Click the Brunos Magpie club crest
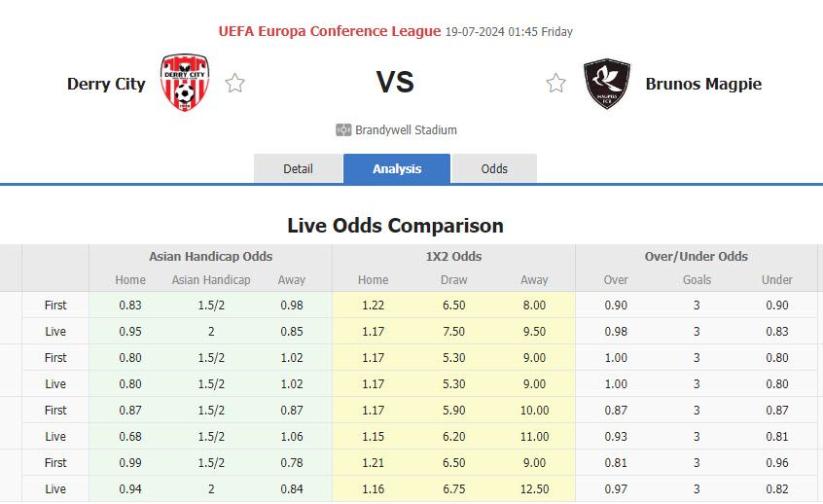823x504 pixels. [606, 84]
